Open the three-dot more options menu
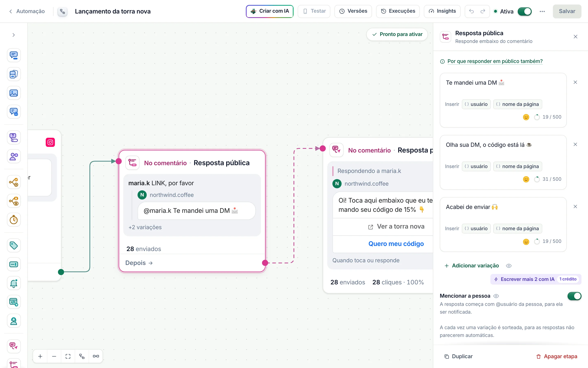 pyautogui.click(x=542, y=11)
